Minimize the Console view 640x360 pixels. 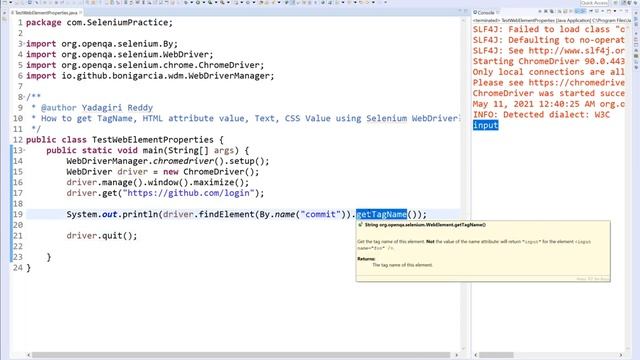pyautogui.click(x=621, y=11)
